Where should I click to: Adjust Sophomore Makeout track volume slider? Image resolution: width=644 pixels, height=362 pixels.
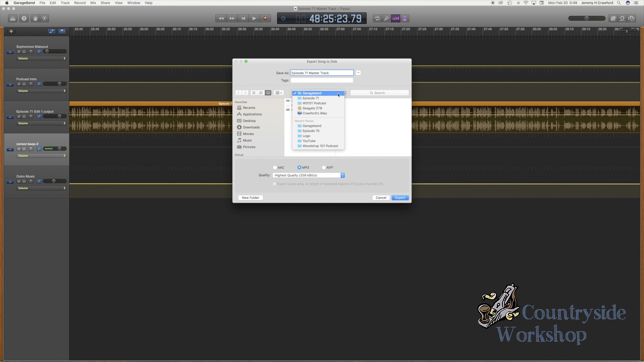[x=55, y=52]
